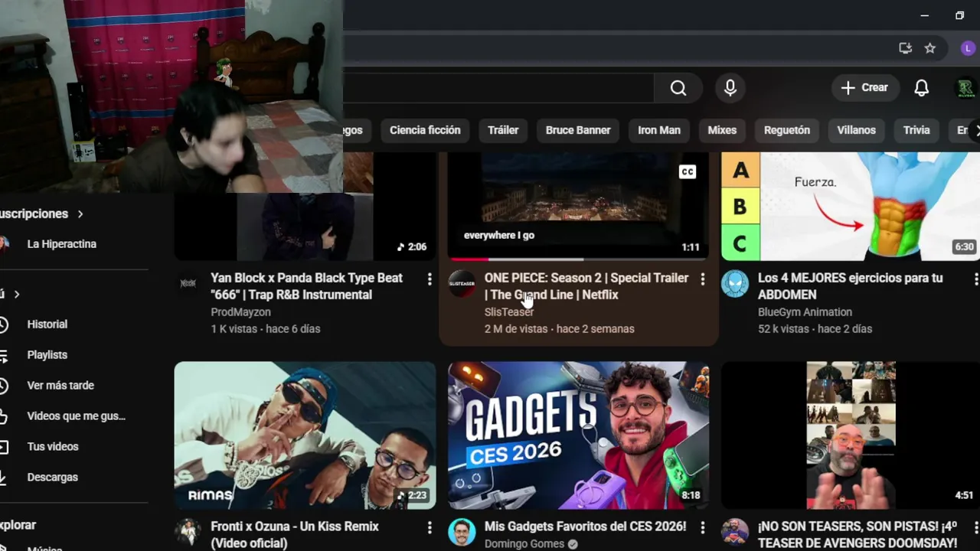Select the Tráiler filter chip

coord(503,130)
